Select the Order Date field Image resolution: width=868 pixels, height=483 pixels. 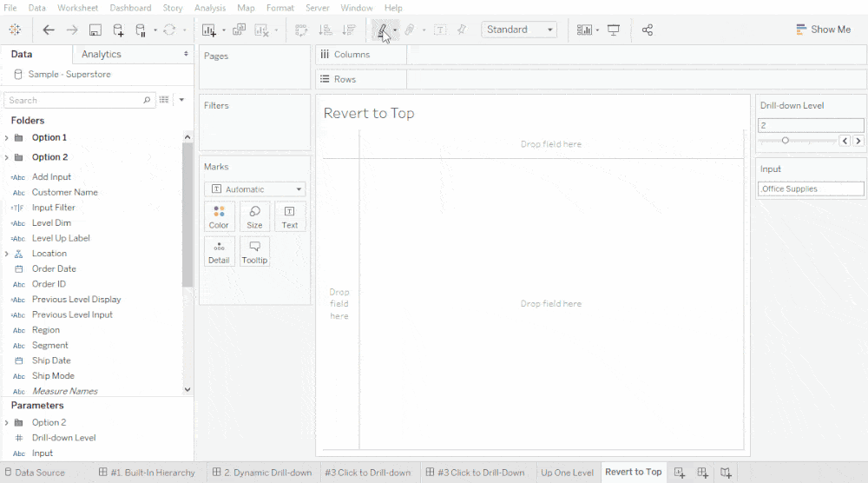pos(54,268)
